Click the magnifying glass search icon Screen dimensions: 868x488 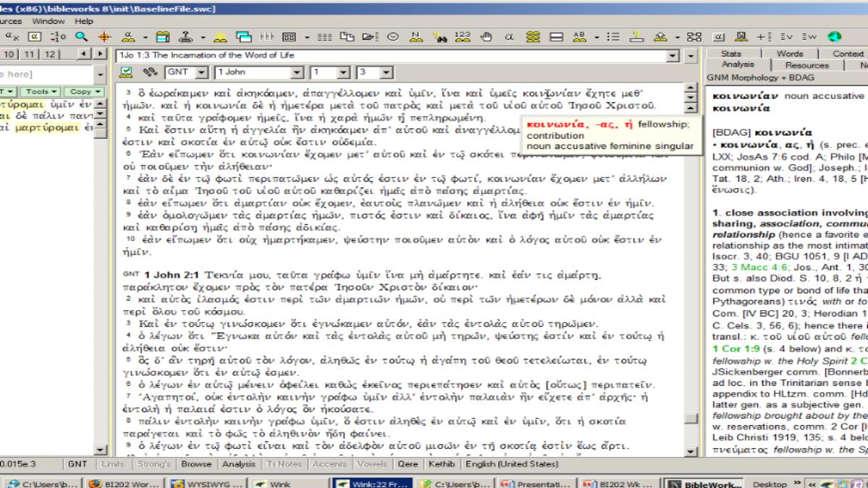(x=82, y=36)
